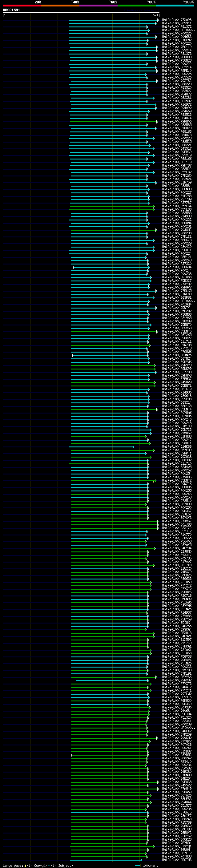Click the UniRef100_P04669 label
This screenshot has width=197, height=868.
177,111
